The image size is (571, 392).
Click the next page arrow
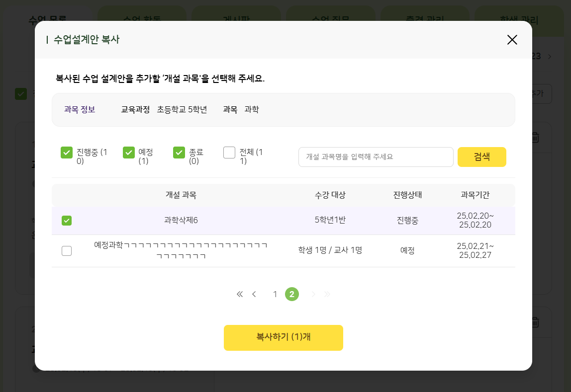pyautogui.click(x=313, y=294)
